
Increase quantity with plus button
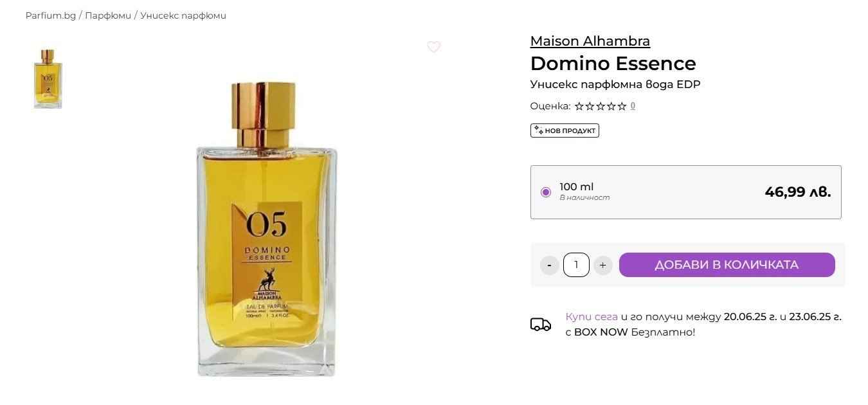[x=602, y=265]
